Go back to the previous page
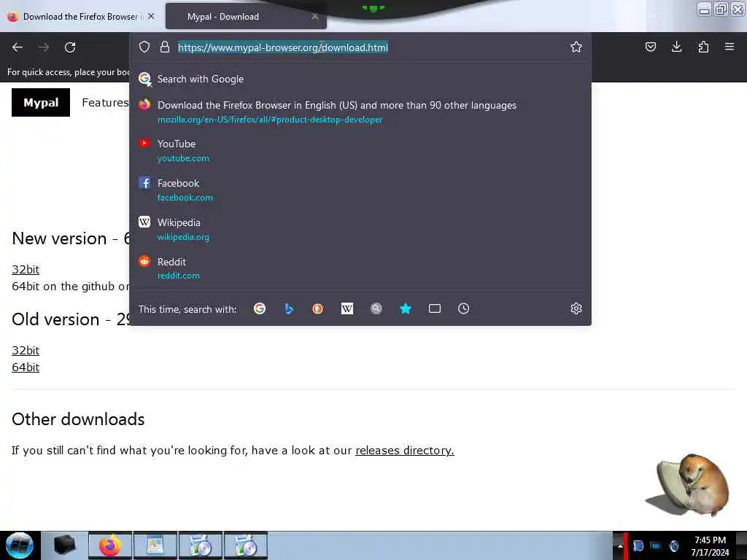This screenshot has height=560, width=747. [18, 47]
